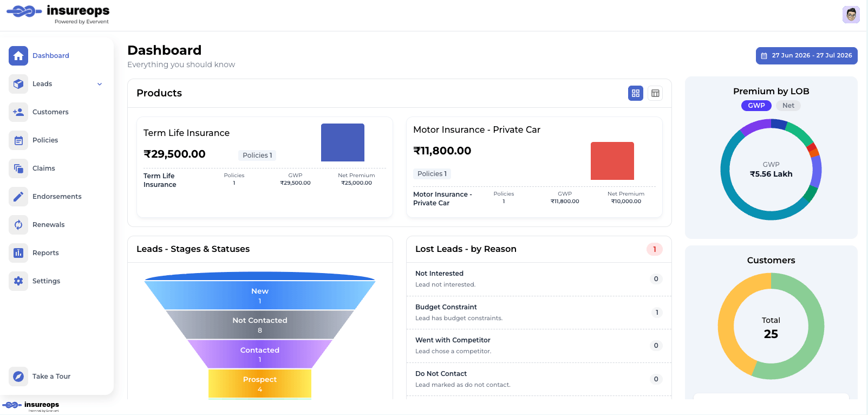Click the New stage in leads funnel
The height and width of the screenshot is (415, 868).
pos(260,296)
